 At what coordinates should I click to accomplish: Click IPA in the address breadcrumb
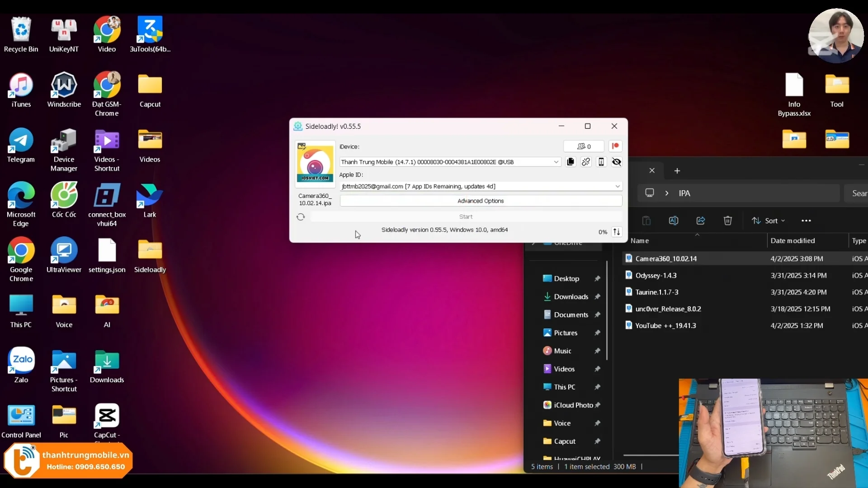(x=684, y=193)
